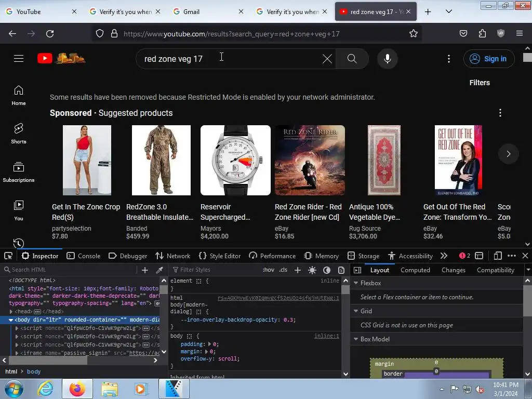Click the Sign in button
532x399 pixels.
[x=489, y=59]
